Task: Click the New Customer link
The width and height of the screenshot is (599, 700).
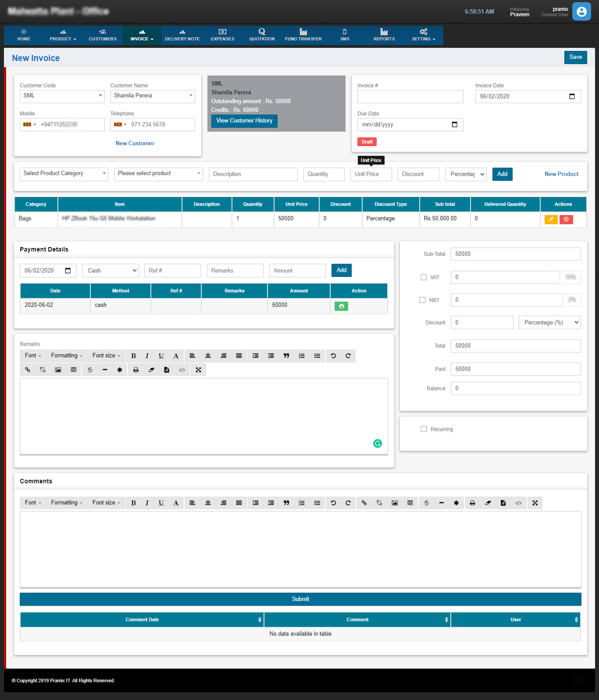Action: [x=135, y=144]
